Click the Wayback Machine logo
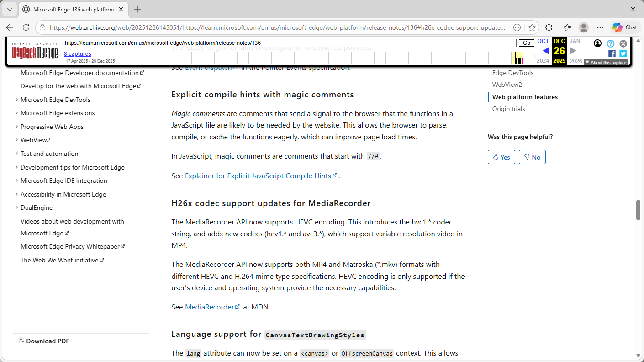Image resolution: width=644 pixels, height=362 pixels. pyautogui.click(x=35, y=51)
